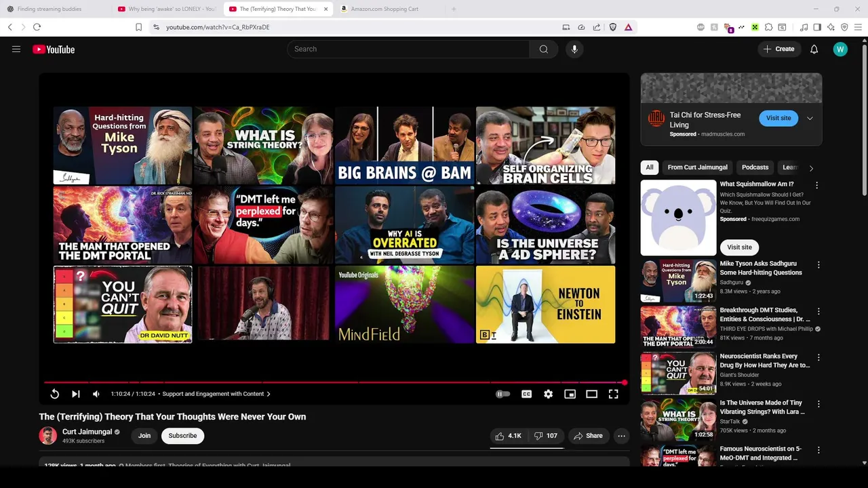
Task: Close the current Theory video tab
Action: [x=325, y=9]
